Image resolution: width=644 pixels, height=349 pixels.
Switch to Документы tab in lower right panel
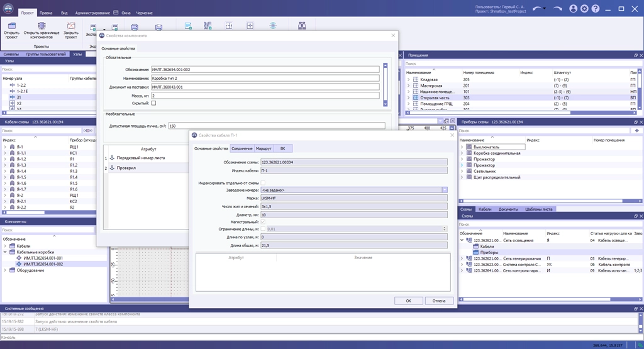pyautogui.click(x=508, y=209)
